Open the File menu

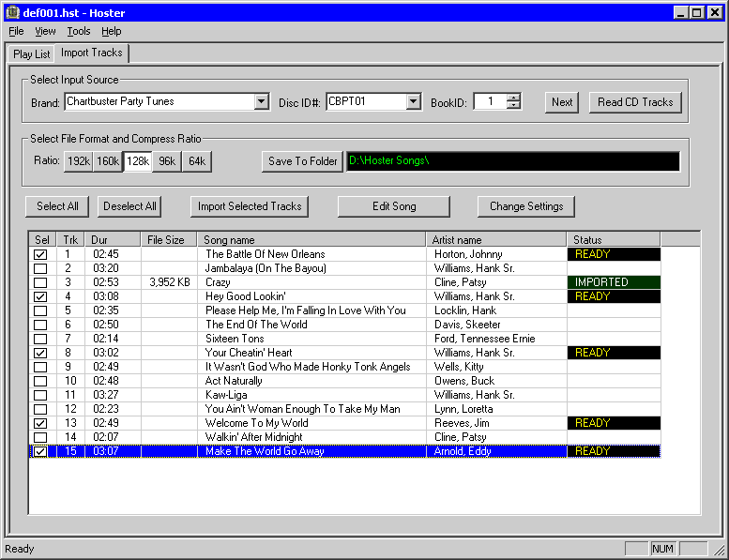tap(16, 31)
